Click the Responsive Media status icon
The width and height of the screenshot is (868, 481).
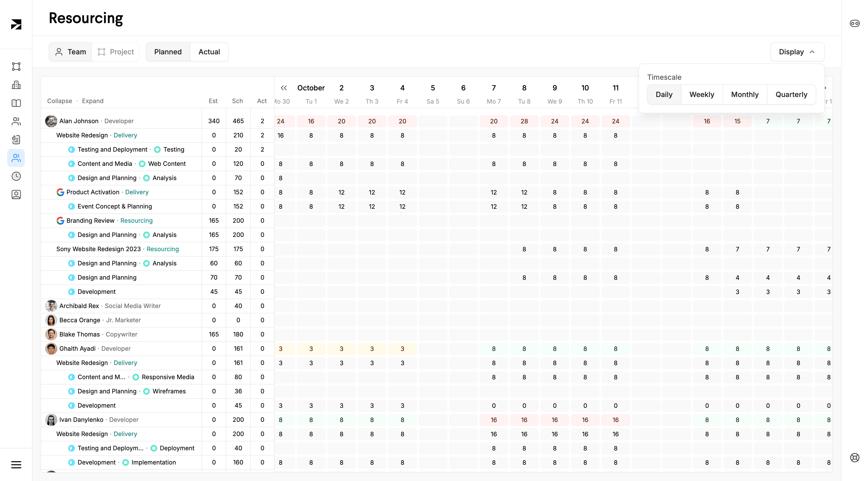coord(136,377)
